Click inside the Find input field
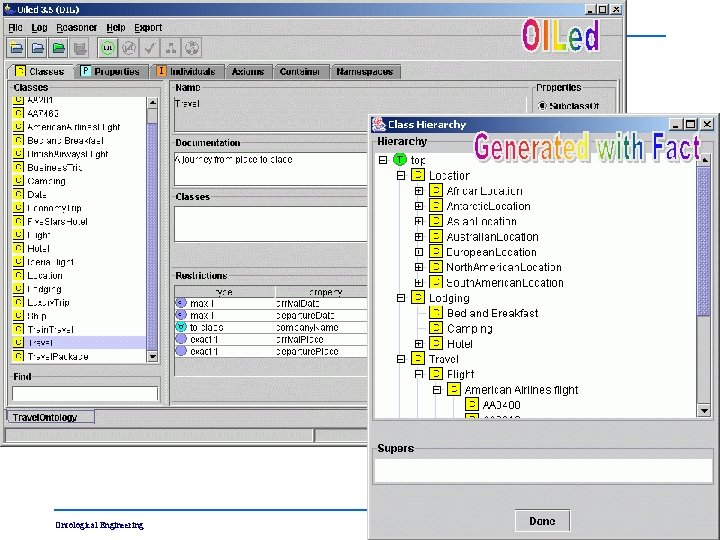Image resolution: width=720 pixels, height=540 pixels. pyautogui.click(x=85, y=394)
